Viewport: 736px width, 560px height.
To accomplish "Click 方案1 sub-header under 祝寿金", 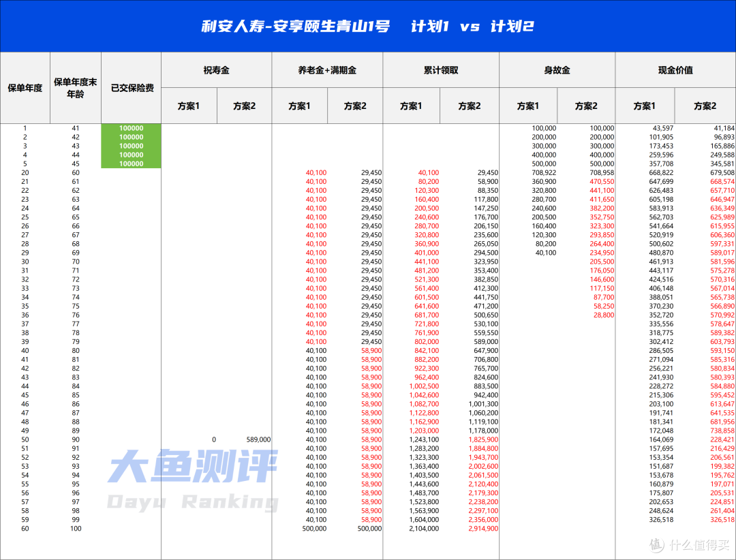I will (x=189, y=106).
